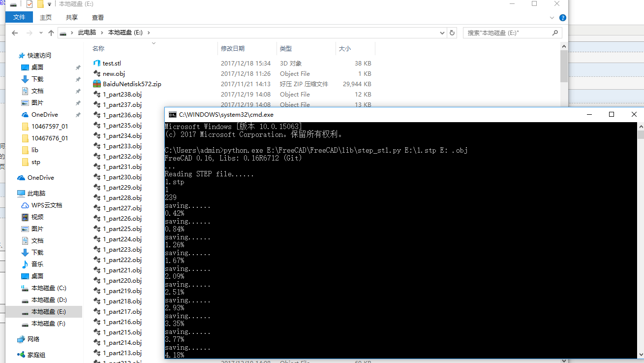Click the search magnifier icon
The image size is (644, 363).
pyautogui.click(x=555, y=33)
